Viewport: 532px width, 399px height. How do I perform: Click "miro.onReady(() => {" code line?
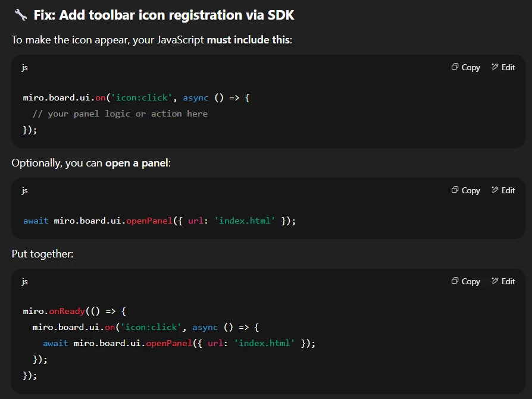pyautogui.click(x=74, y=311)
